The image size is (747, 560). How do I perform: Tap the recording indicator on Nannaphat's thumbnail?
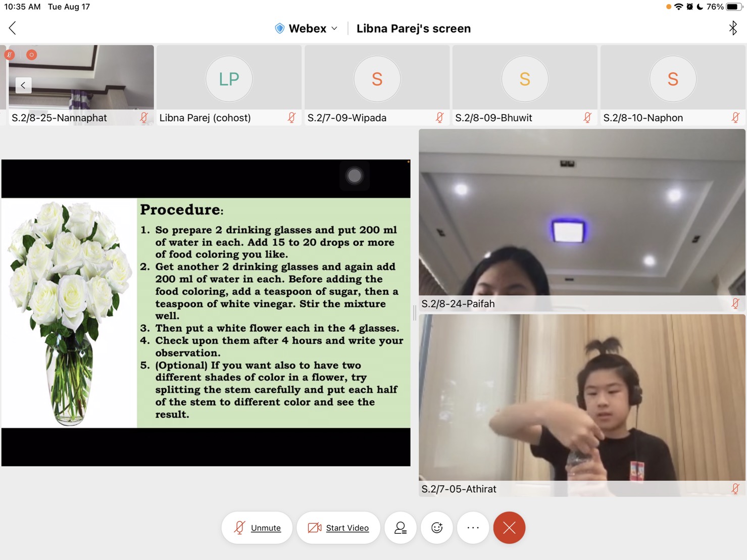click(x=31, y=55)
